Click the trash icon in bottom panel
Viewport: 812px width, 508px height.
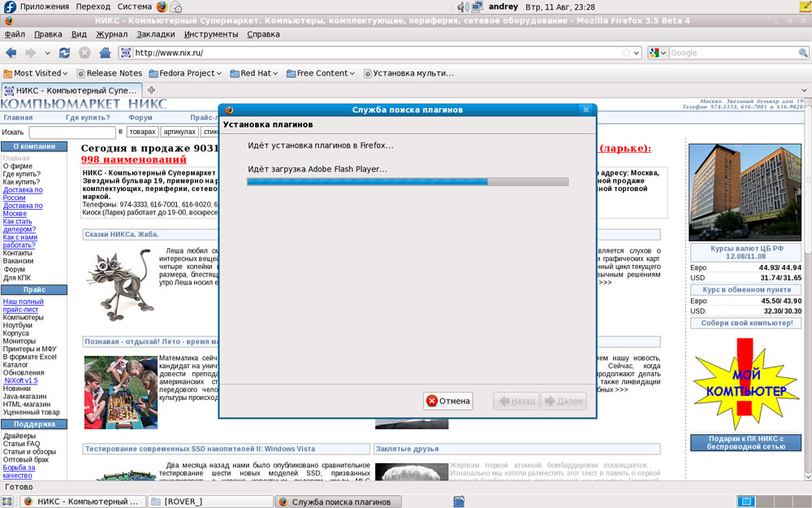pos(459,501)
